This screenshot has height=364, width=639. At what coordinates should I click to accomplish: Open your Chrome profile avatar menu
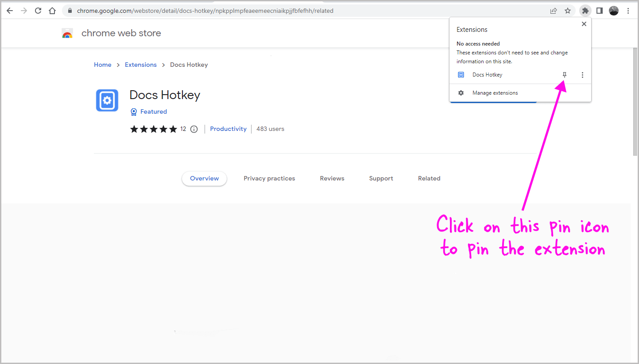614,10
